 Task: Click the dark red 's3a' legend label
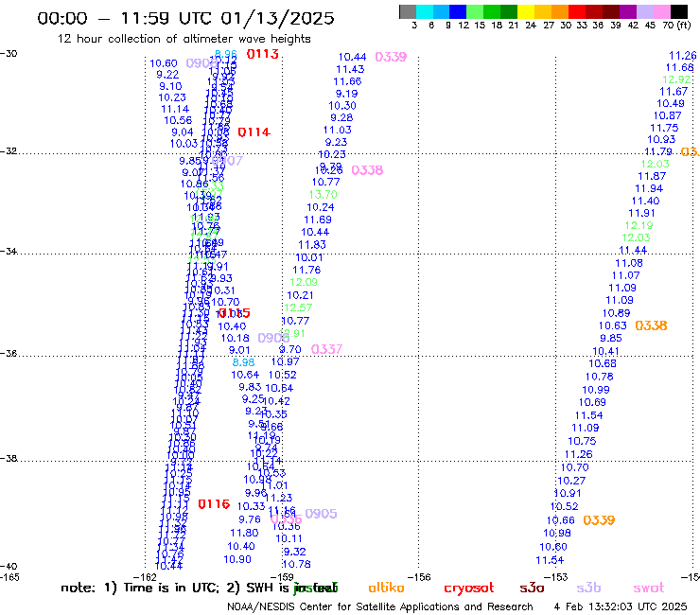click(532, 588)
